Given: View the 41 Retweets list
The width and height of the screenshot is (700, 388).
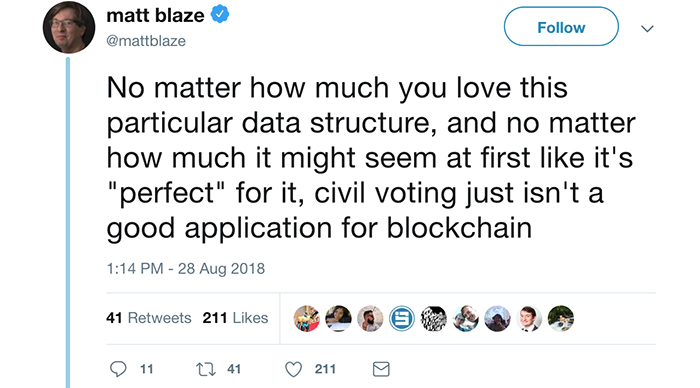Looking at the screenshot, I should tap(149, 317).
